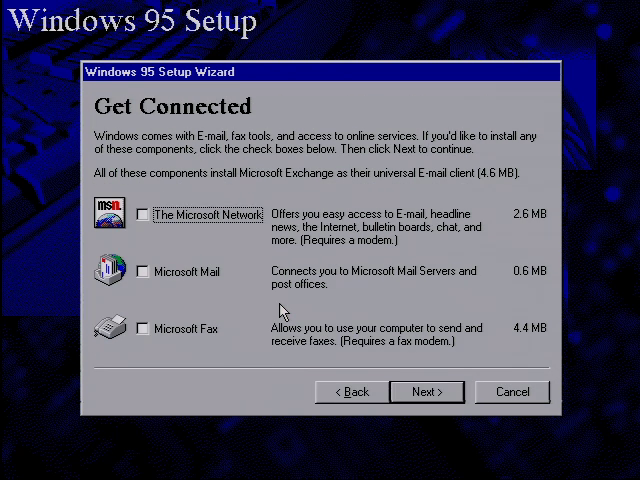Viewport: 640px width, 480px height.
Task: Click the 'Get Connected' heading
Action: pyautogui.click(x=173, y=107)
